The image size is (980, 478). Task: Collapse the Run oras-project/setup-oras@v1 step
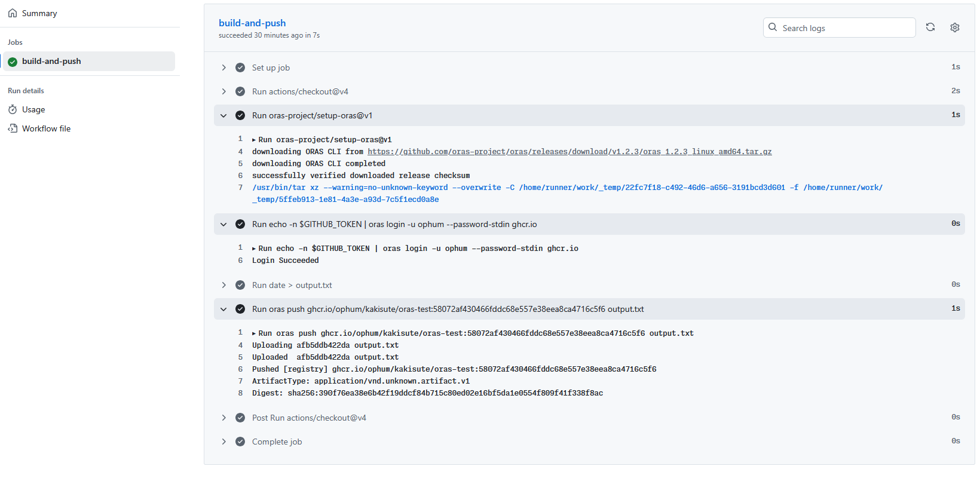[224, 115]
